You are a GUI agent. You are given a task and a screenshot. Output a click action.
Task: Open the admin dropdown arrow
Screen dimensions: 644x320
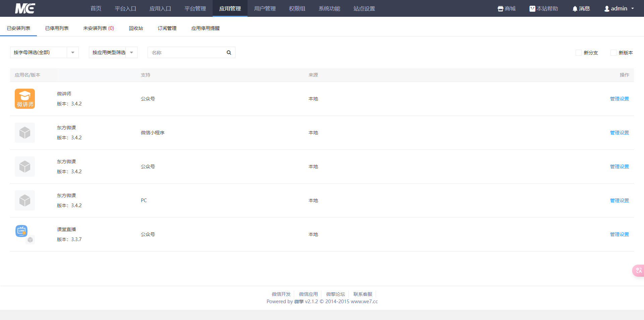(633, 8)
